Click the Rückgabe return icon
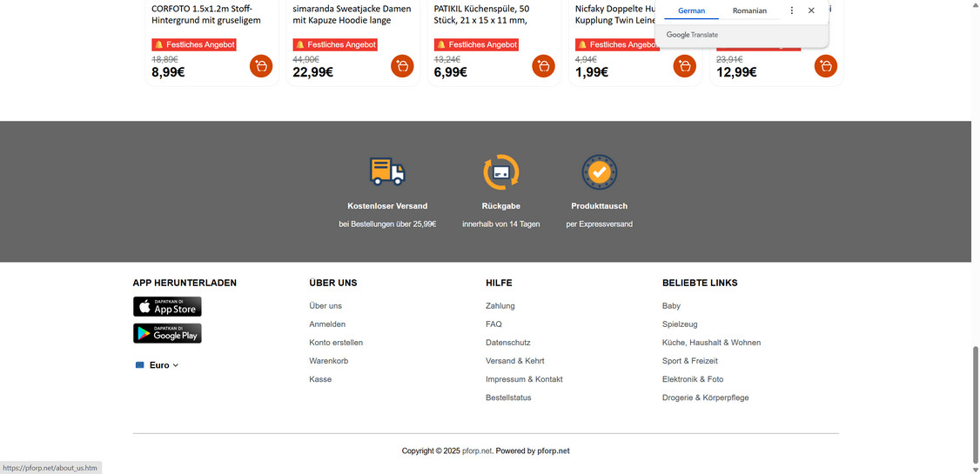Screen dimensions: 980x474 tap(501, 171)
